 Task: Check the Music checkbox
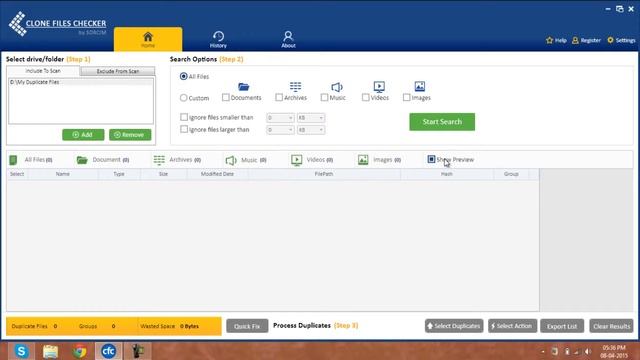pos(324,98)
